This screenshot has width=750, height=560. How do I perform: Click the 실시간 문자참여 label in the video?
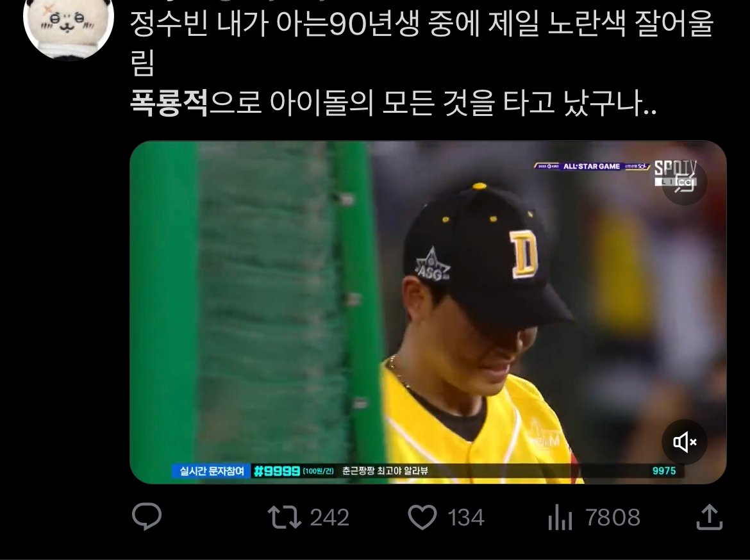(x=212, y=471)
